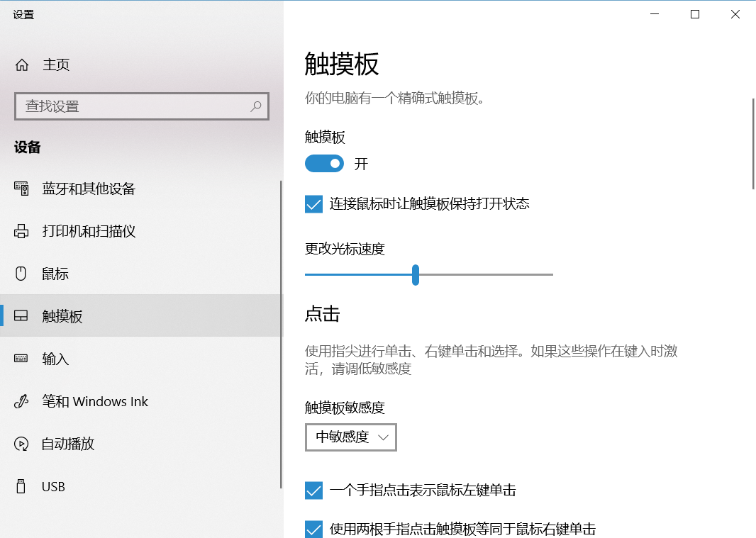
Task: Click the mouse icon for 鼠标
Action: tap(21, 274)
